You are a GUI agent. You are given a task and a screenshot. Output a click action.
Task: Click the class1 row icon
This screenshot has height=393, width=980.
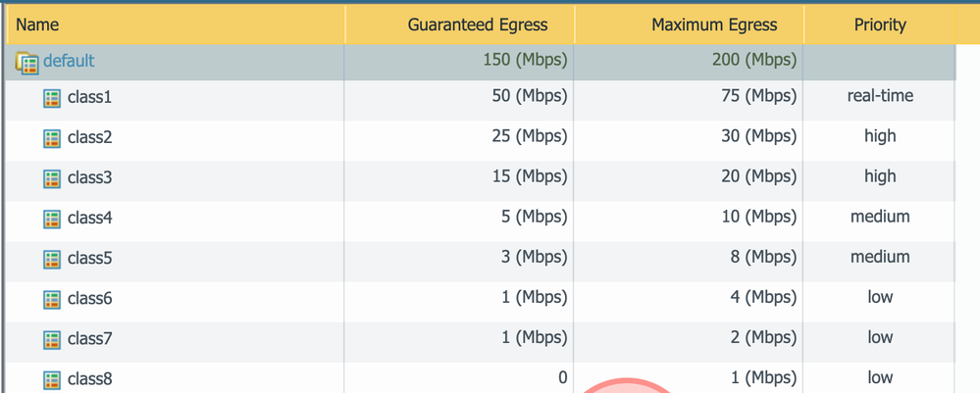52,99
